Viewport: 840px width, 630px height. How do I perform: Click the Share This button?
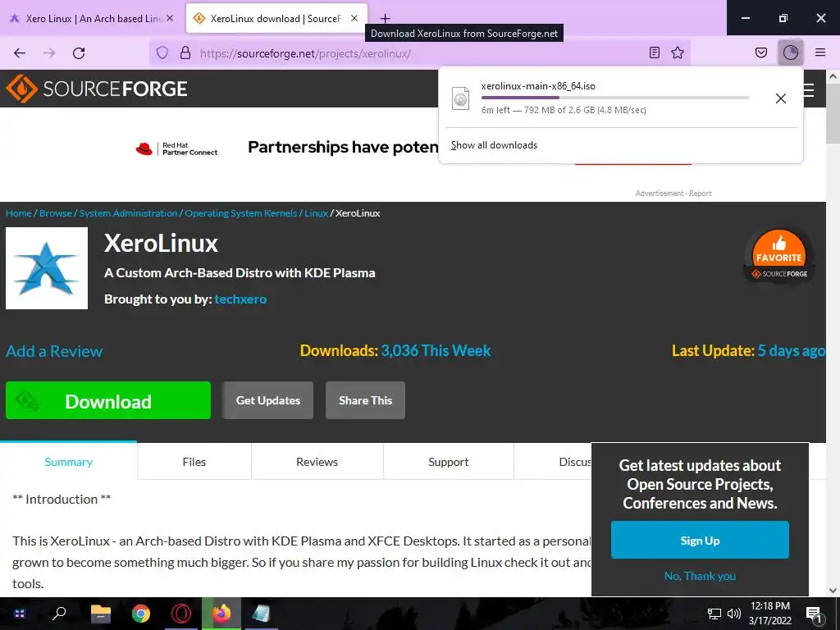[365, 400]
